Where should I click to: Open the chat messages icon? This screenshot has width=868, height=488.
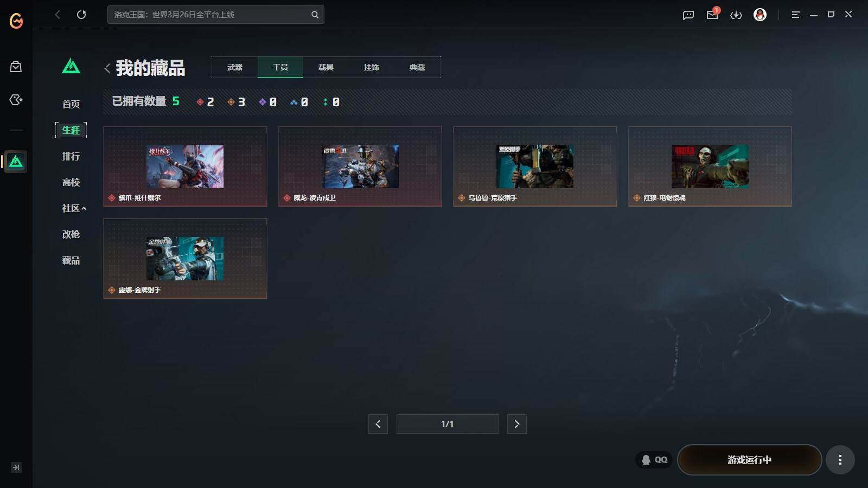tap(688, 15)
